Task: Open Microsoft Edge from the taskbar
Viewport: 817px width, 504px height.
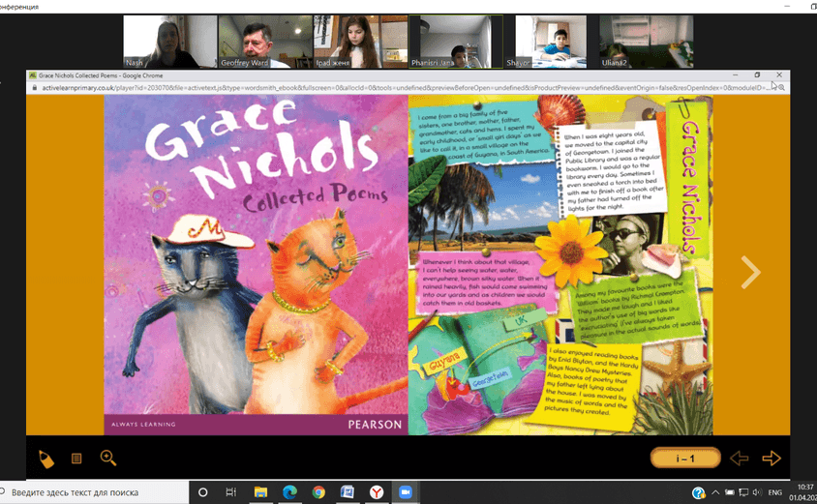Action: 289,492
